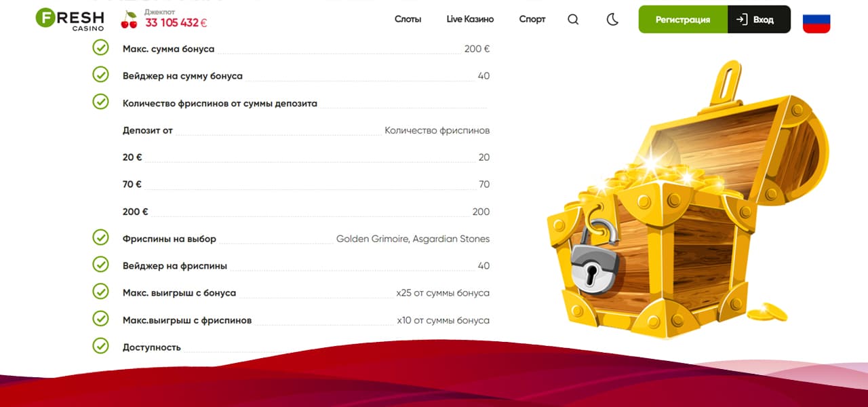Click the Вход login button
The image size is (868, 407).
[758, 20]
